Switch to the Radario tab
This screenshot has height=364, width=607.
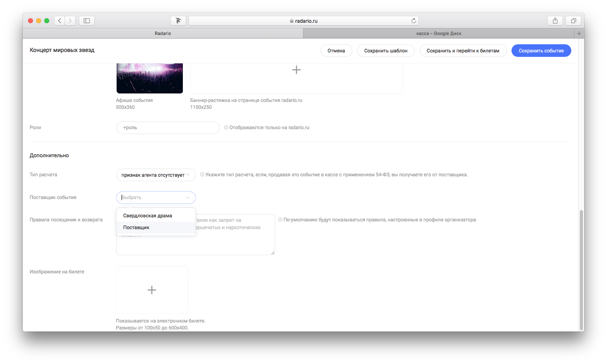[x=163, y=33]
